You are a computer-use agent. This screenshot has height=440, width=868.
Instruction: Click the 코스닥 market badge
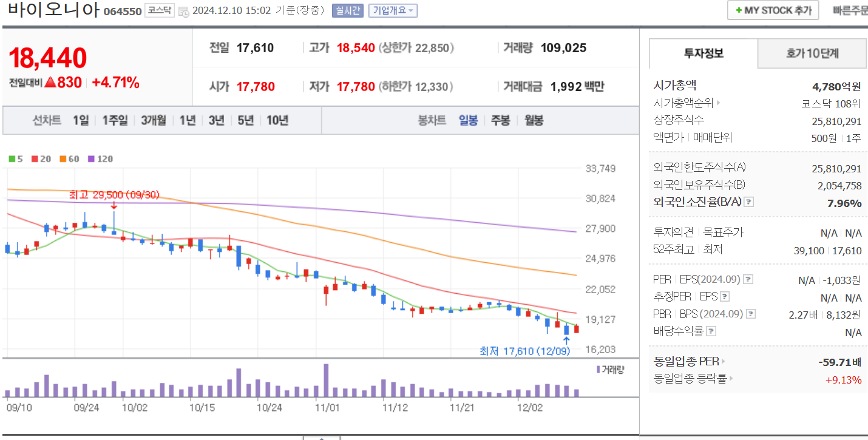[160, 11]
